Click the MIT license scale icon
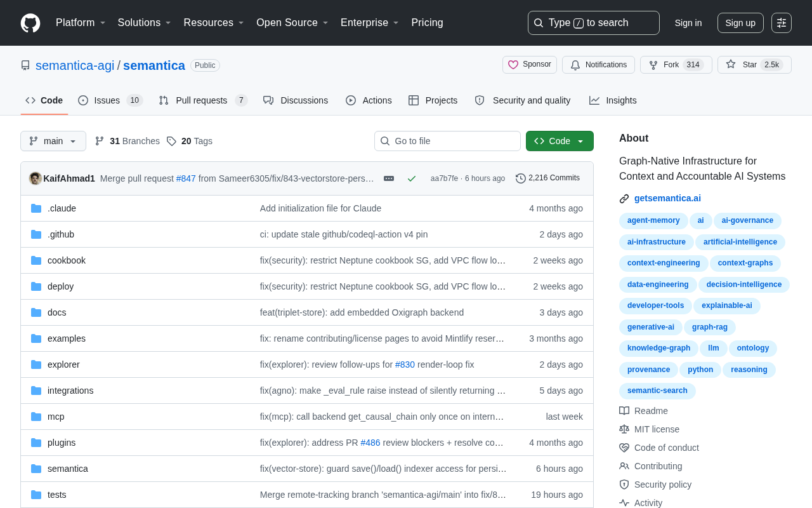This screenshot has width=812, height=508. click(x=624, y=429)
